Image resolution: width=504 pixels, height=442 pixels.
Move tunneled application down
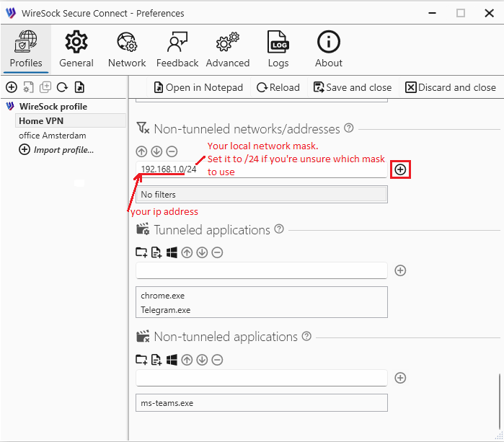point(202,252)
